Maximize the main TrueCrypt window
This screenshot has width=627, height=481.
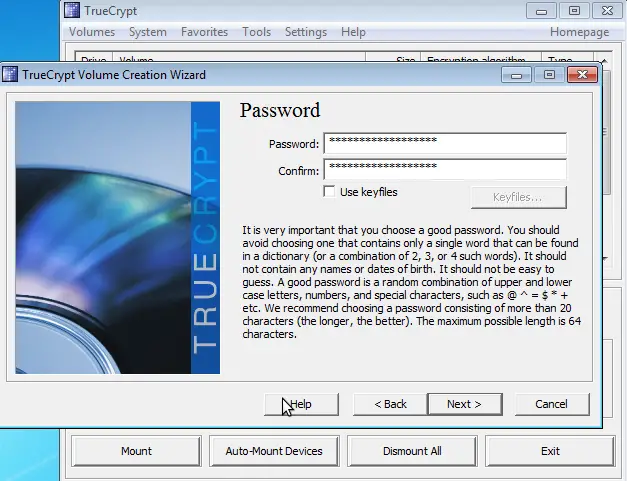pos(574,11)
